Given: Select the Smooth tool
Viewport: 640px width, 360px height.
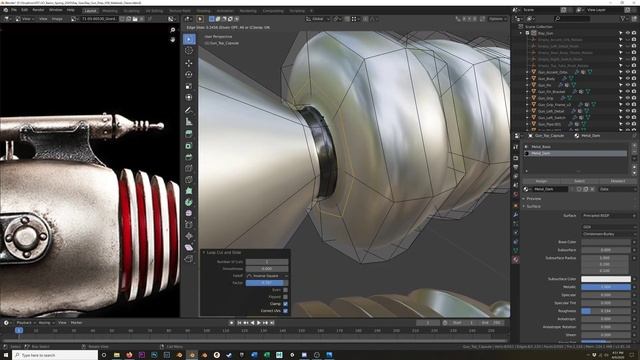Looking at the screenshot, I should [x=189, y=213].
